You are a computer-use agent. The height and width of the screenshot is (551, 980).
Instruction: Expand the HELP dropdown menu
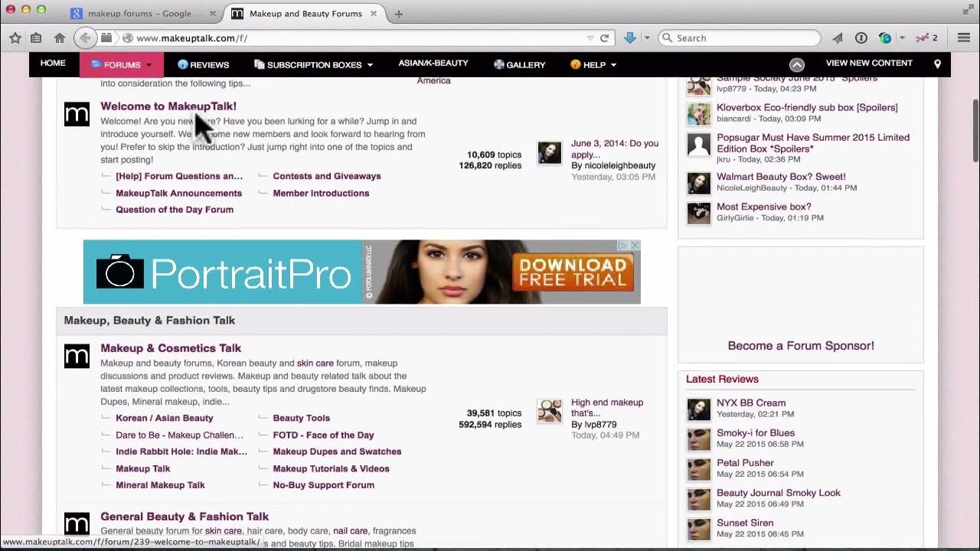(593, 65)
